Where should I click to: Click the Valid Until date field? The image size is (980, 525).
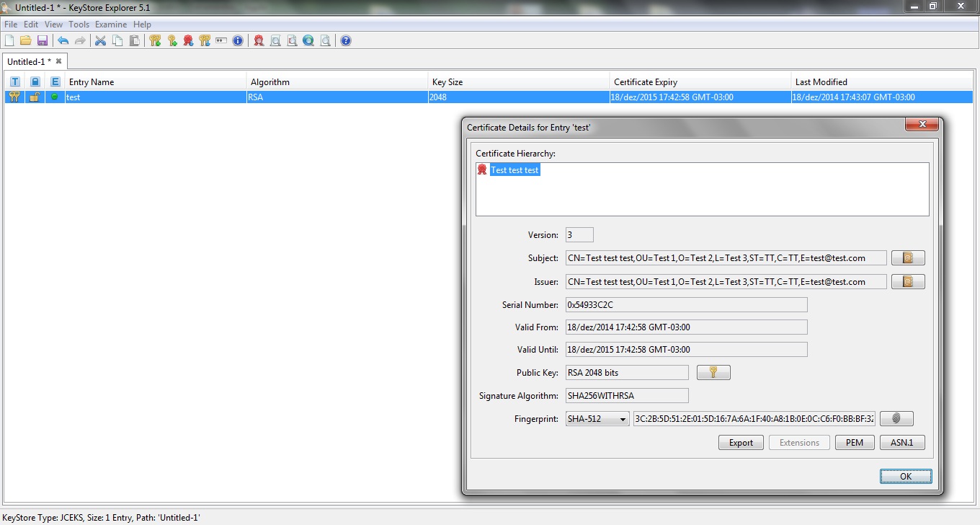(687, 349)
